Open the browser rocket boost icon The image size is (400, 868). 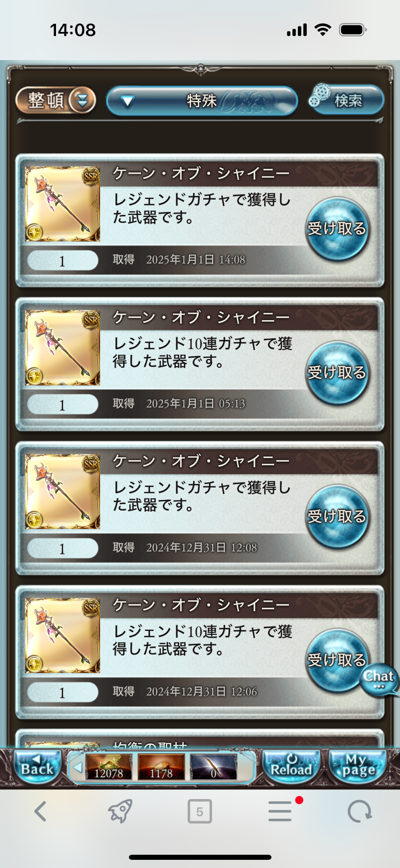pos(120,811)
